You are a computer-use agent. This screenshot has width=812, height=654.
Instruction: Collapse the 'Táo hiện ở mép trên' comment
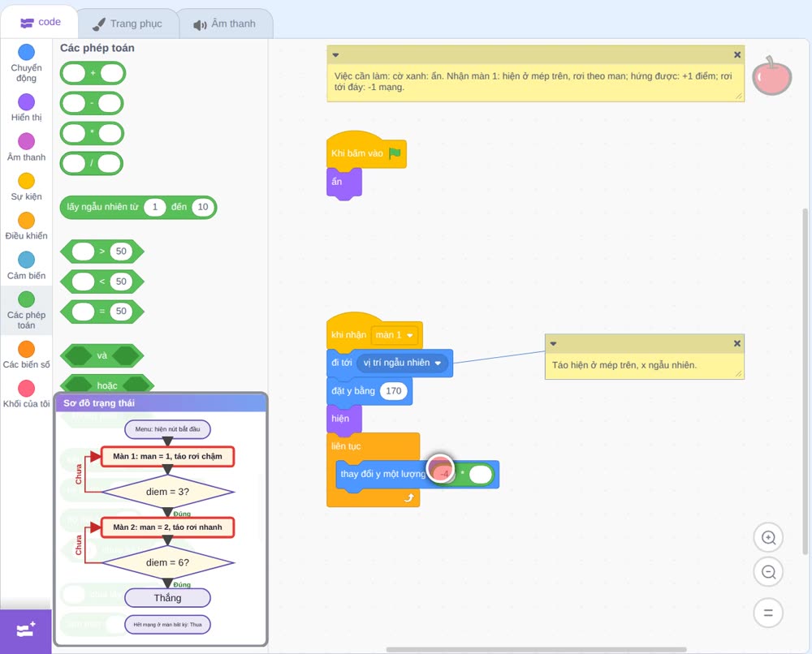553,343
